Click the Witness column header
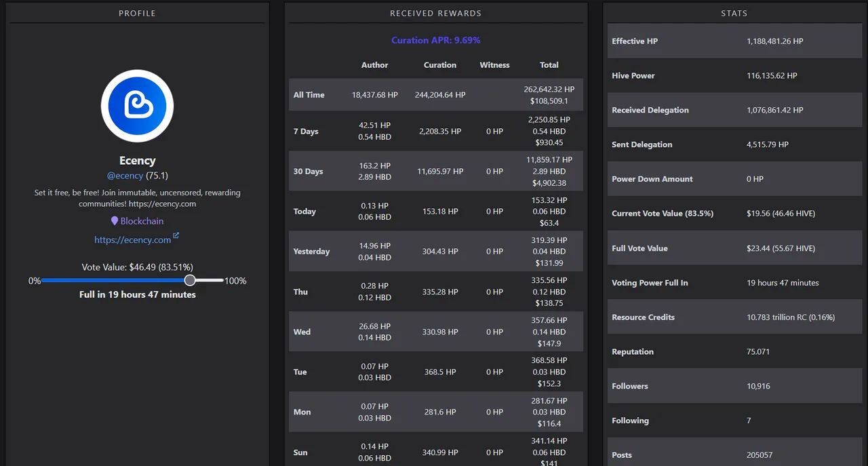Image resolution: width=868 pixels, height=466 pixels. pyautogui.click(x=494, y=65)
